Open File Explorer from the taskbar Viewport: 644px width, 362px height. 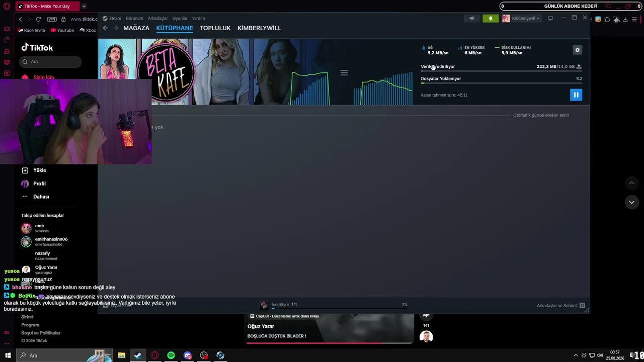pos(122,355)
